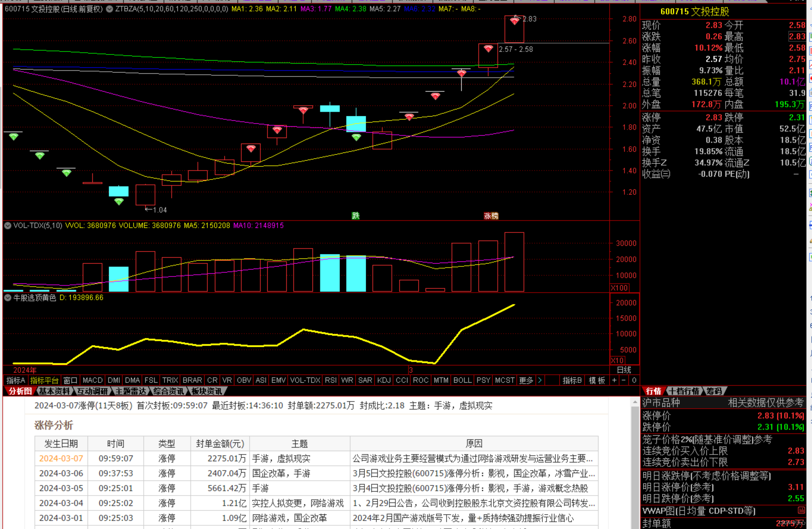Click the 涨榜 marker under the chart

click(491, 216)
